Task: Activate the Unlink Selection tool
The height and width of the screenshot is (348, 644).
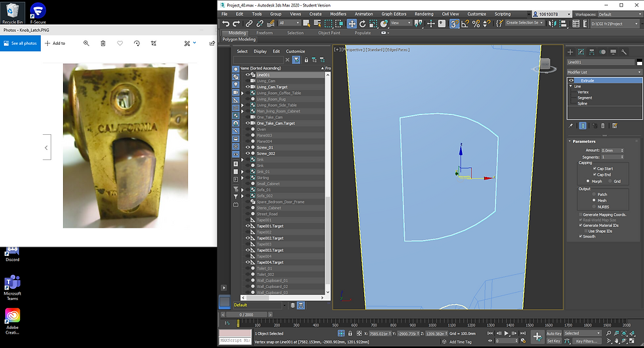Action: (x=260, y=24)
